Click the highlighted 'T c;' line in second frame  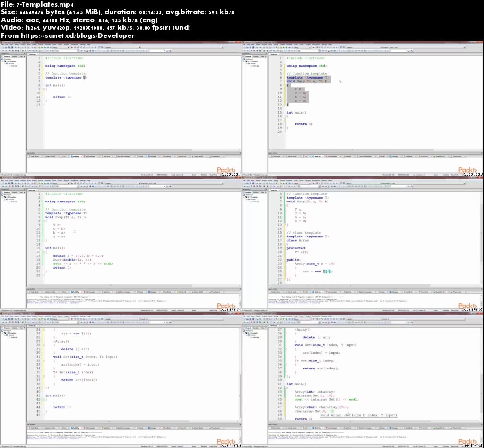[299, 89]
